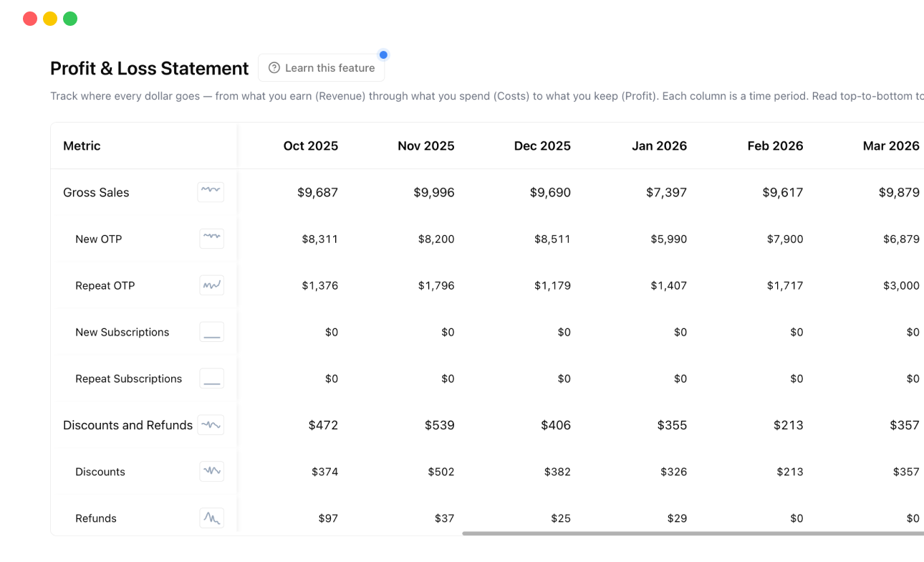Click the Discounts and Refunds sparkline icon
Screen dimensions: 924x562
211,424
